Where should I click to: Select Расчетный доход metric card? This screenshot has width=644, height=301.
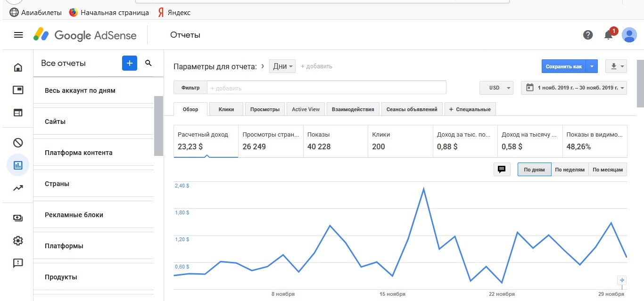pos(206,141)
